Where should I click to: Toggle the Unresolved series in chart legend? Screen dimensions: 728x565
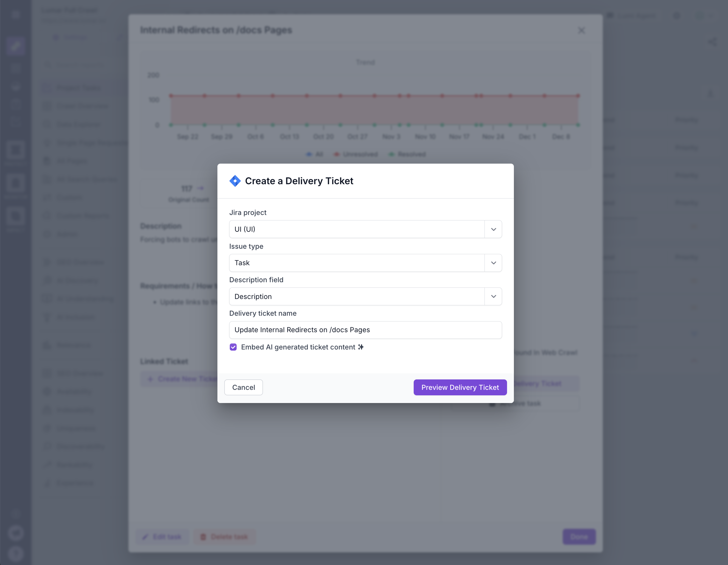click(356, 154)
